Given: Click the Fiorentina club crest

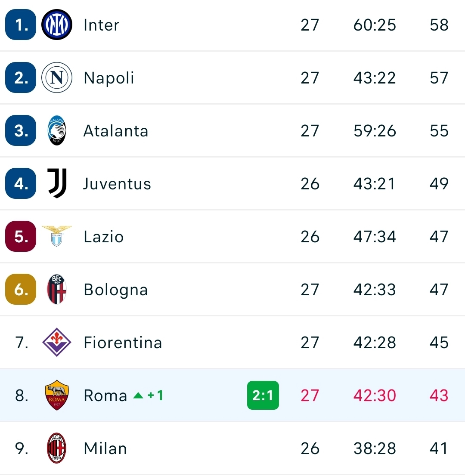Looking at the screenshot, I should [x=56, y=342].
